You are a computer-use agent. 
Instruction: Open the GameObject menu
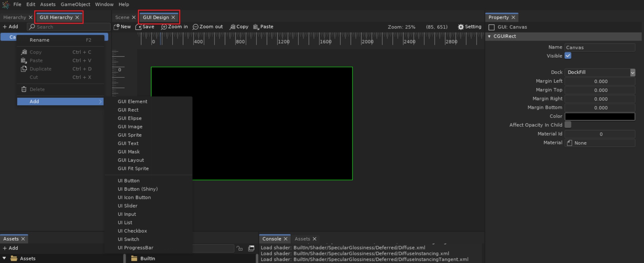click(76, 4)
